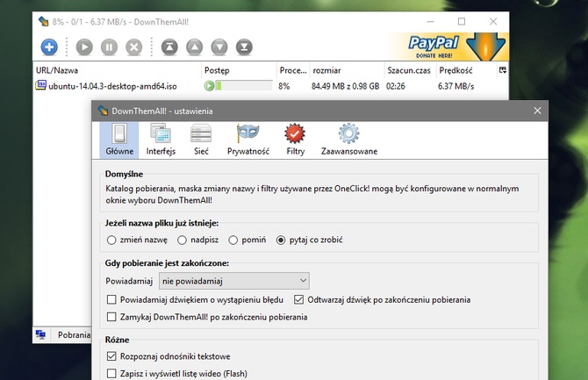Screen dimensions: 588x380
Task: Close the ustawienia settings dialog
Action: (537, 111)
